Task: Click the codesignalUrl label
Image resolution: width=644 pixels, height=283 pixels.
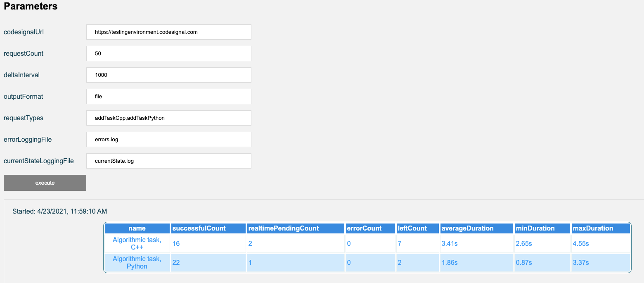Action: coord(24,32)
